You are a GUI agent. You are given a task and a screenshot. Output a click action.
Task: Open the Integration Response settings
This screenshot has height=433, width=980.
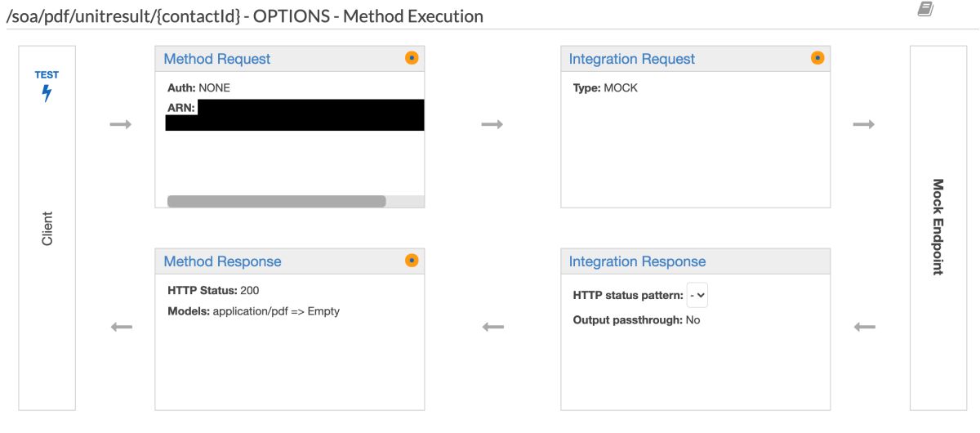point(637,261)
